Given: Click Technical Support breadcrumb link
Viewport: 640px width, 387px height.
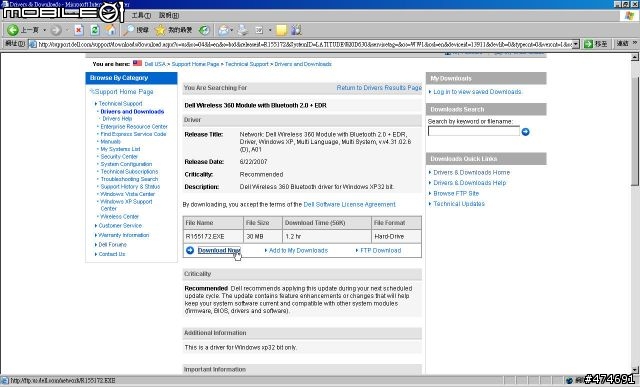Looking at the screenshot, I should point(247,64).
